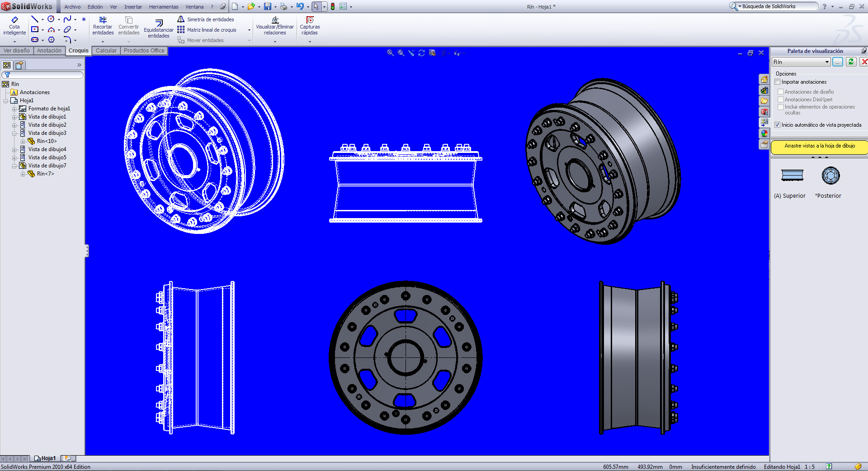The height and width of the screenshot is (471, 868).
Task: Click the Hoja1 sheet tab
Action: click(x=45, y=458)
